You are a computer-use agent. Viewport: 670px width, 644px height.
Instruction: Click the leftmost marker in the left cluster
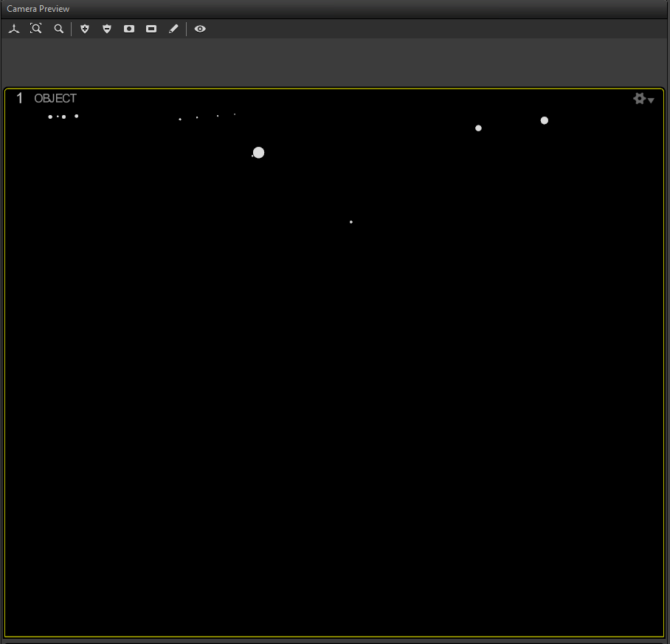coord(50,117)
